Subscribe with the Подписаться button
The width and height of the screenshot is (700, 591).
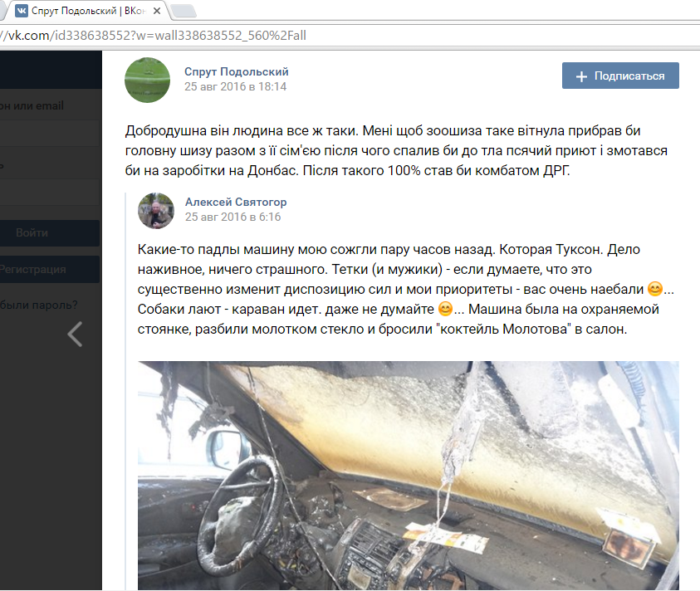(620, 76)
